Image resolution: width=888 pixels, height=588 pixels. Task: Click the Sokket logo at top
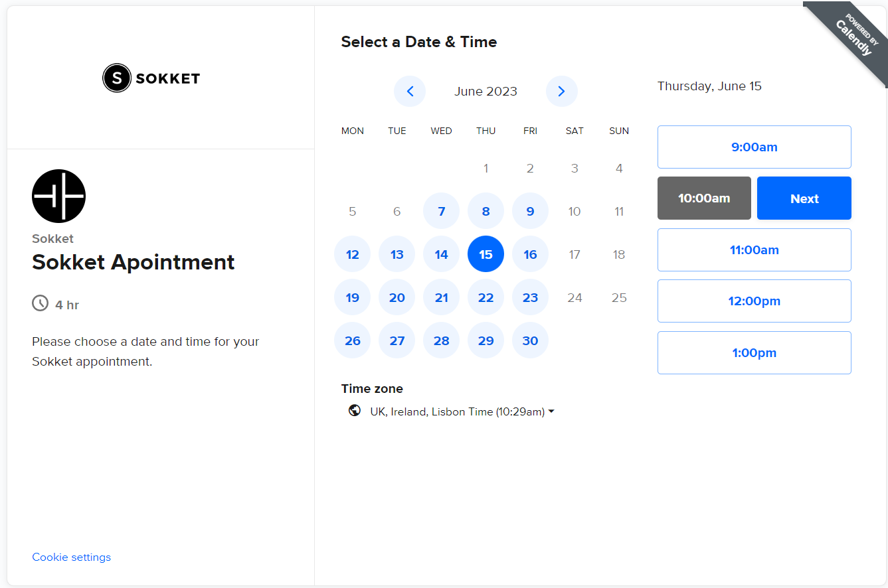(151, 78)
